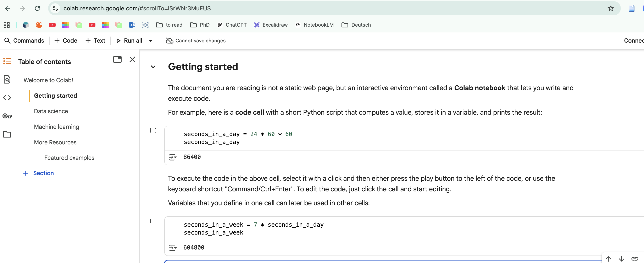Click into seconds_in_a_week code cell editor
The image size is (644, 263).
pyautogui.click(x=404, y=229)
